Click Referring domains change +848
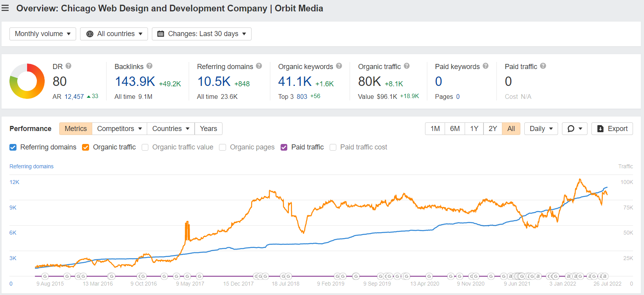644x295 pixels. [x=242, y=84]
